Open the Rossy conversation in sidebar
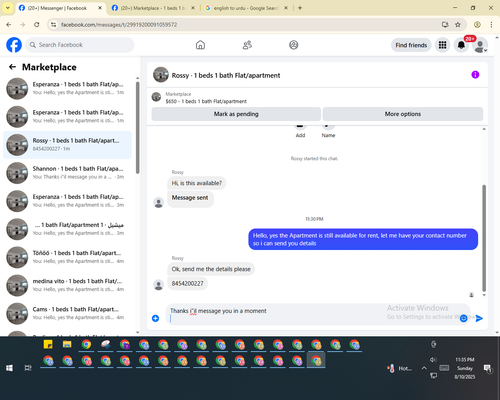The image size is (500, 400). click(x=67, y=145)
